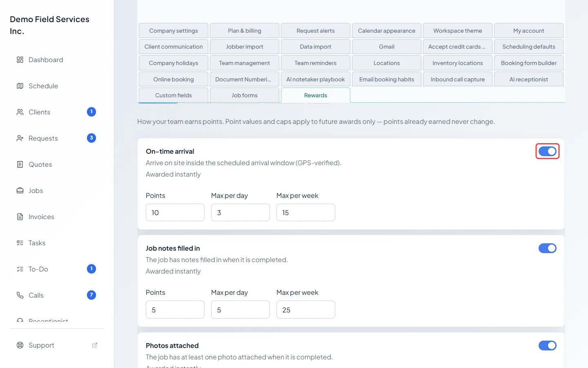Click the Dashboard grid icon
Image resolution: width=588 pixels, height=368 pixels.
click(20, 60)
